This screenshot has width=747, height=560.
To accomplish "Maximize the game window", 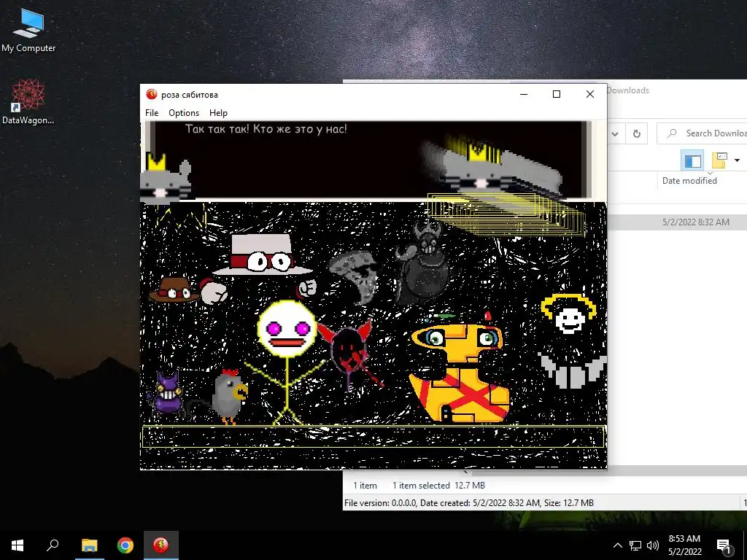I will [557, 94].
